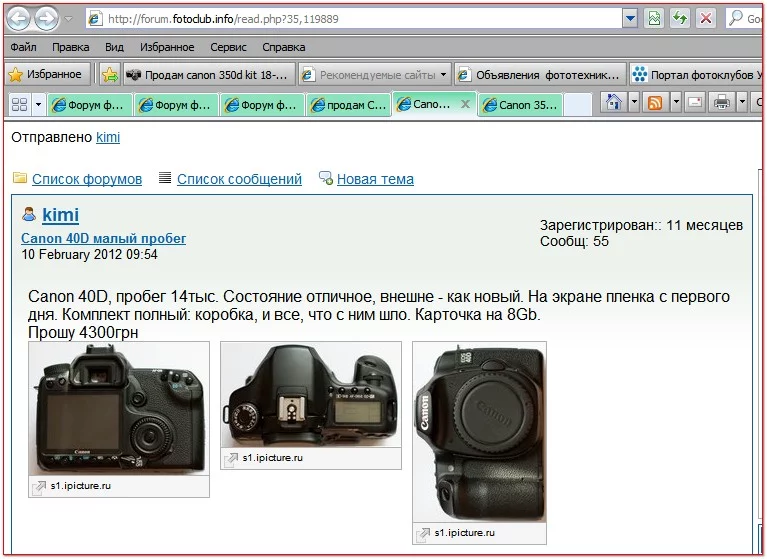Open the Избранное menu in menu bar
The image size is (767, 559).
point(167,47)
